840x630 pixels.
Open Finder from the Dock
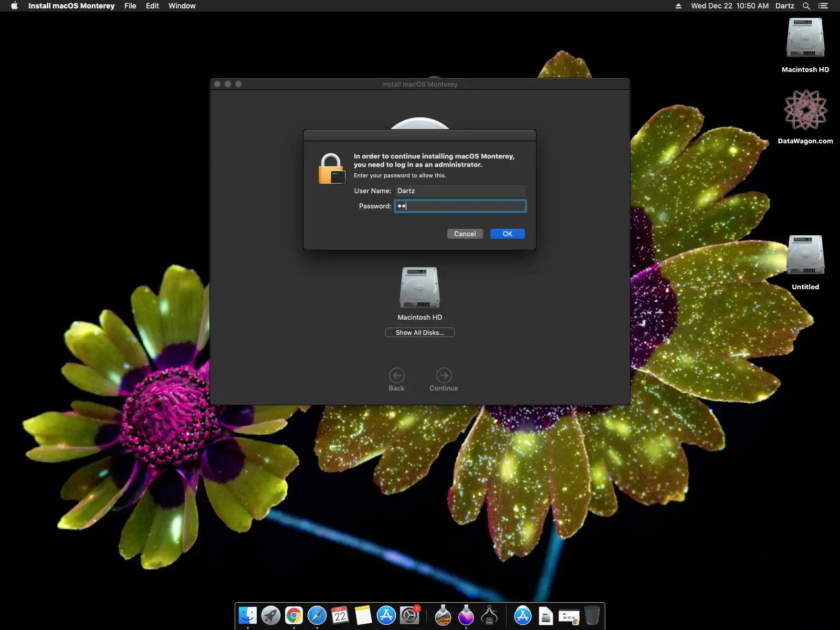point(248,615)
